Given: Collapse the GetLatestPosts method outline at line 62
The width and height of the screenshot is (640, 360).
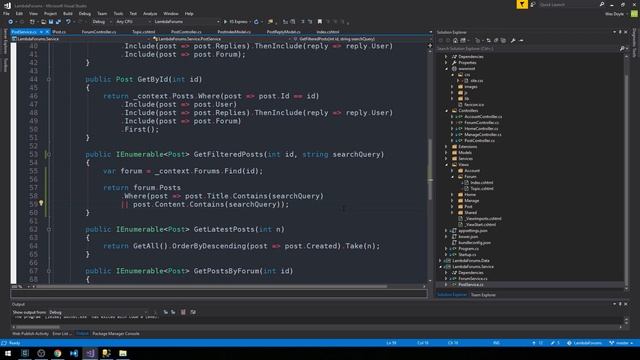Looking at the screenshot, I should coord(49,229).
